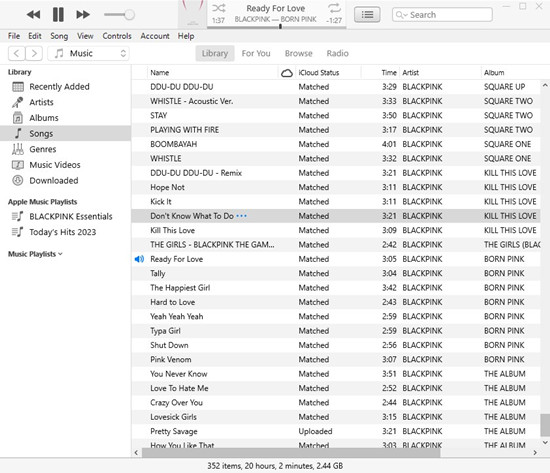Open the Song menu
Screen dimensions: 550x473
(59, 36)
